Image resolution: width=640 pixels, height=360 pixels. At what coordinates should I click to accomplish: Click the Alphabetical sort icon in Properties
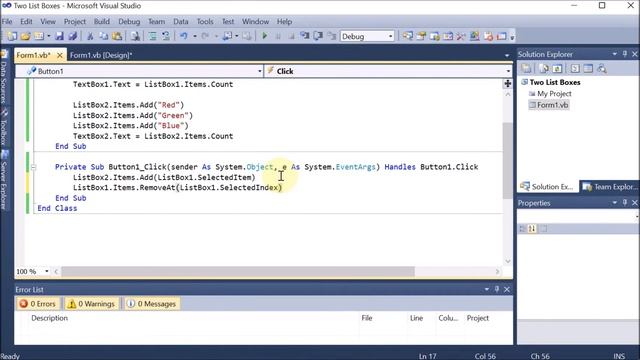[532, 229]
